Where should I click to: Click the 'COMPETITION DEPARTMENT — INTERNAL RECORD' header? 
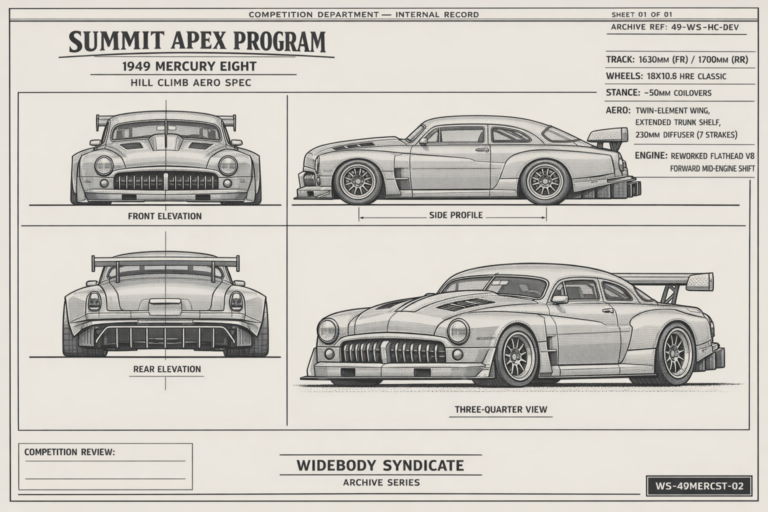[363, 15]
